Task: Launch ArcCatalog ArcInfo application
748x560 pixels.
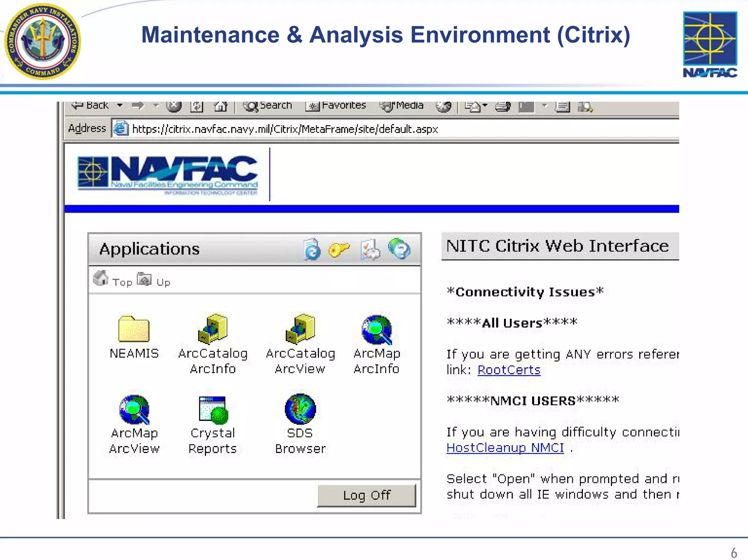Action: [213, 344]
